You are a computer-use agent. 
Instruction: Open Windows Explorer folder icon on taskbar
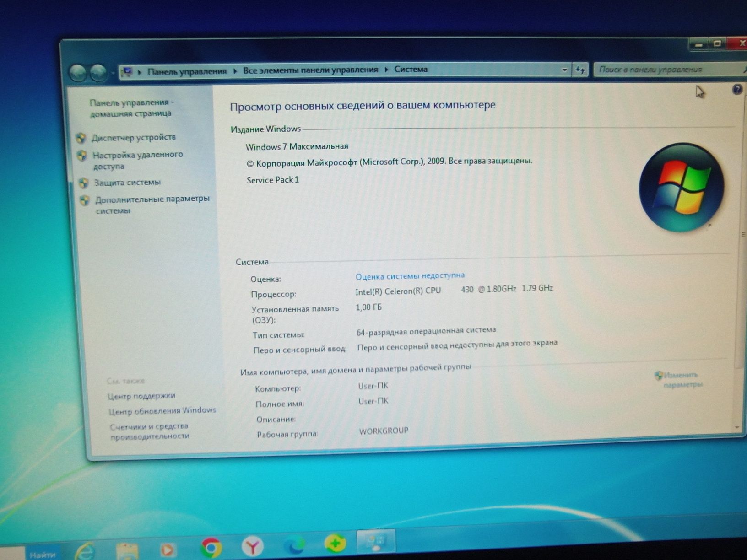pos(127,551)
